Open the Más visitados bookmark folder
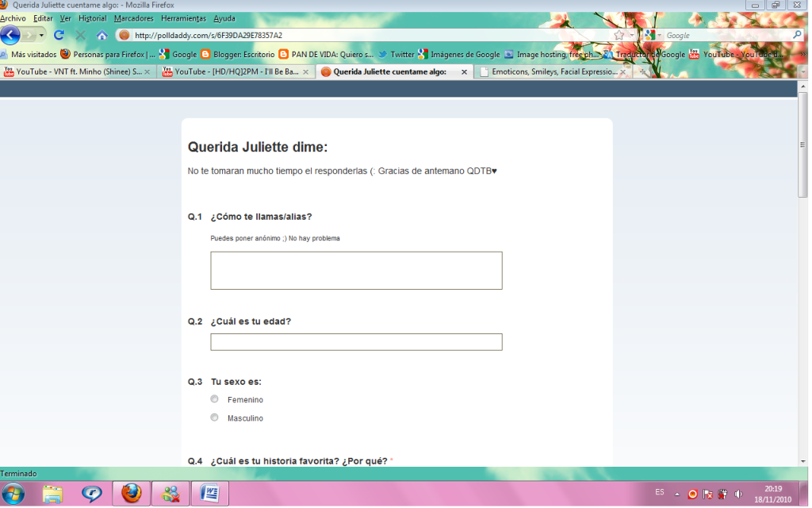The height and width of the screenshot is (508, 812). pos(29,55)
